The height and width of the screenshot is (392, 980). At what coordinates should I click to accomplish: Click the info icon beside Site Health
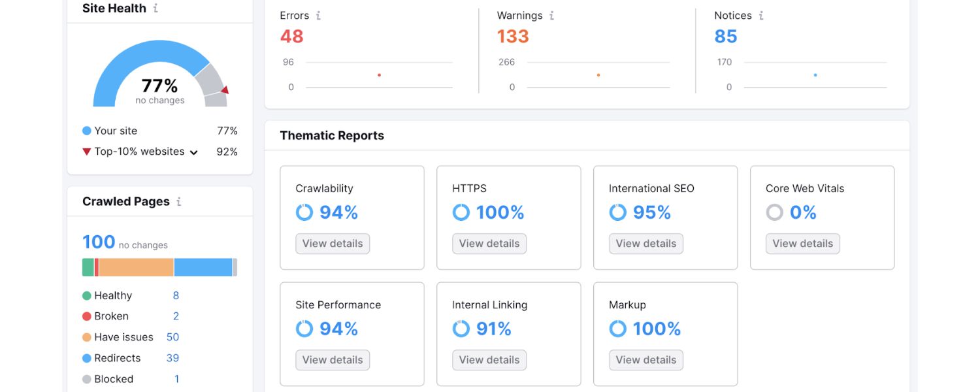pos(155,8)
